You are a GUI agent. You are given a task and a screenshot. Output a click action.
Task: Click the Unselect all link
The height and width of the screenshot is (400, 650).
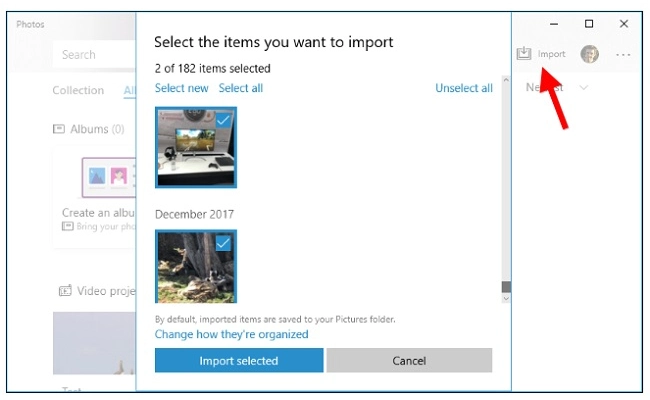pyautogui.click(x=464, y=88)
